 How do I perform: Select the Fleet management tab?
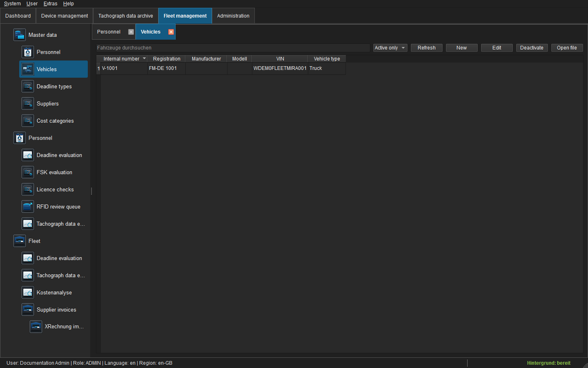pos(185,16)
